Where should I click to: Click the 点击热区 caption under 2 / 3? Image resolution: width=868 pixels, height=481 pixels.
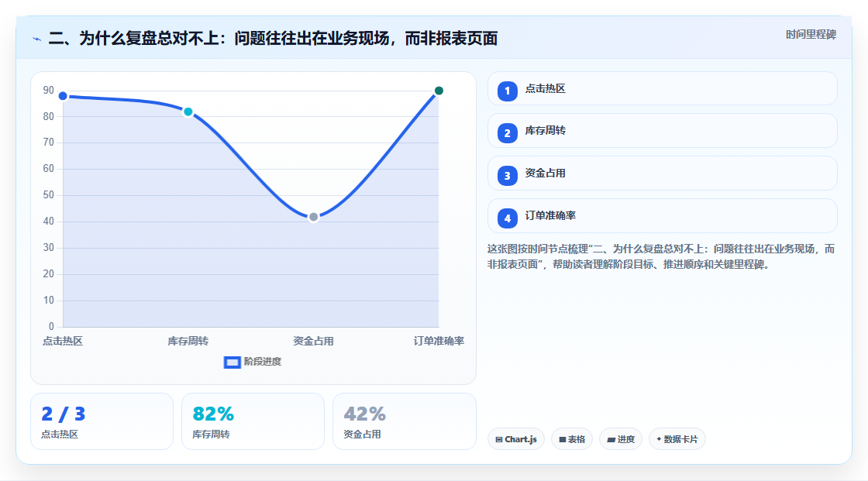60,435
